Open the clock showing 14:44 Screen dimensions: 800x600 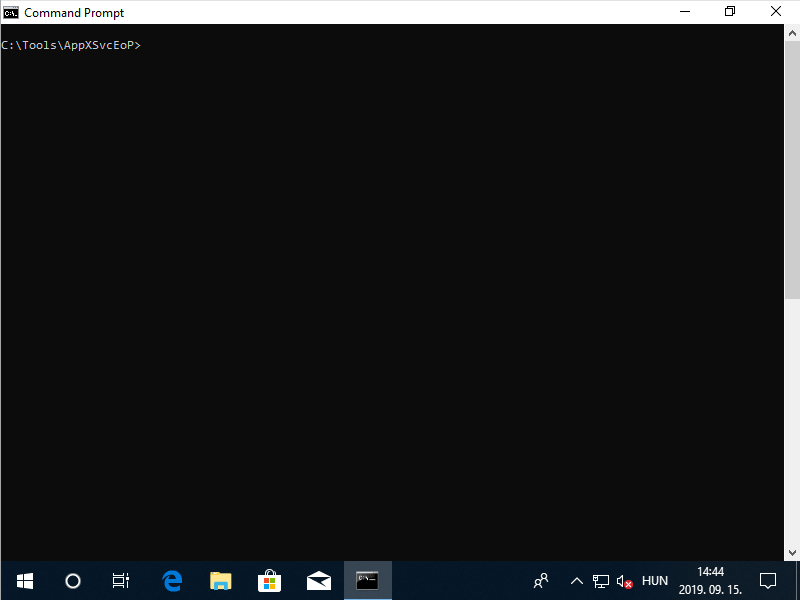tap(710, 581)
